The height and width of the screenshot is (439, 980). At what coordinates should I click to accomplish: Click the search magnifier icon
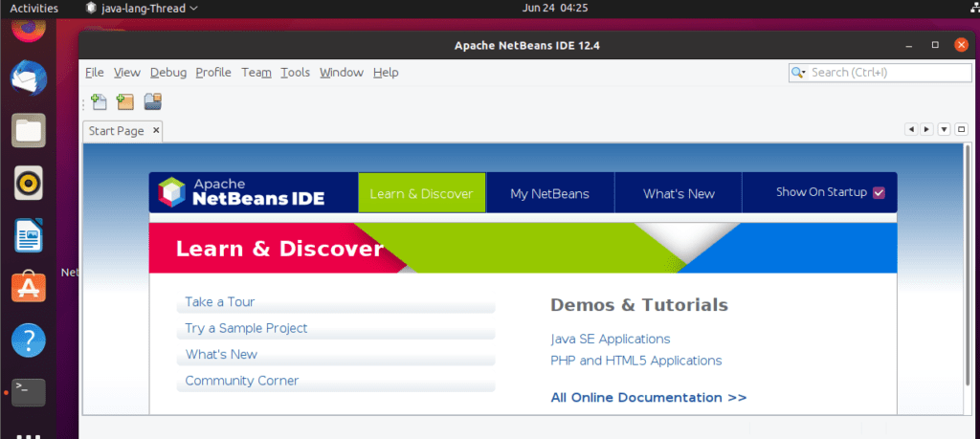tap(799, 73)
